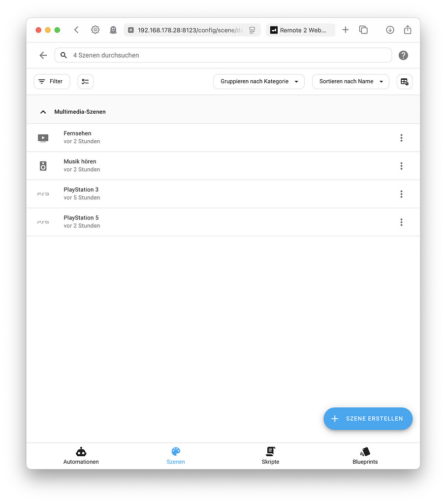Open the Blueprints tab
The height and width of the screenshot is (504, 446).
coord(365,456)
